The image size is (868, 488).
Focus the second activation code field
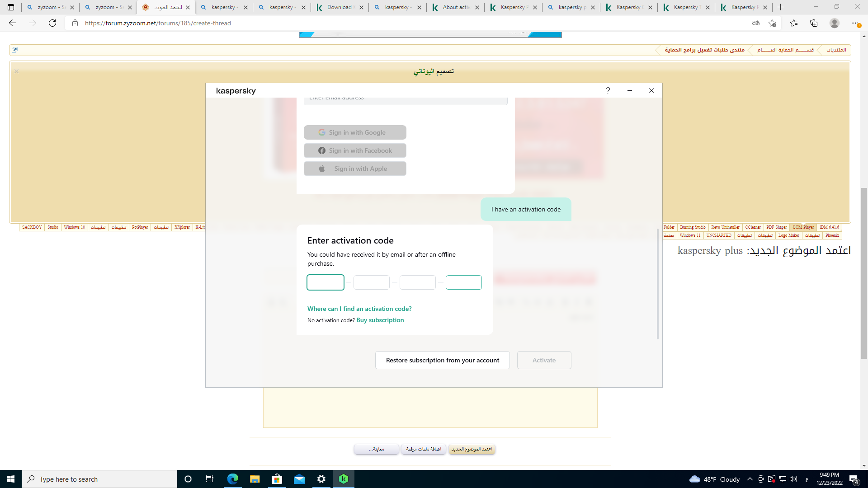click(x=372, y=282)
